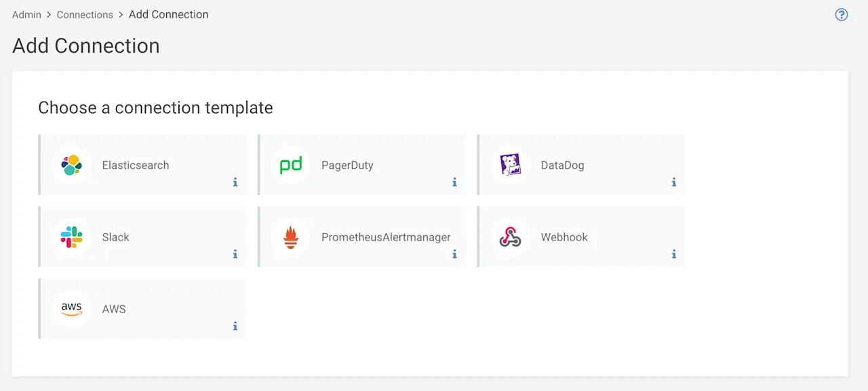
Task: Click the PagerDuty logo icon
Action: [290, 165]
